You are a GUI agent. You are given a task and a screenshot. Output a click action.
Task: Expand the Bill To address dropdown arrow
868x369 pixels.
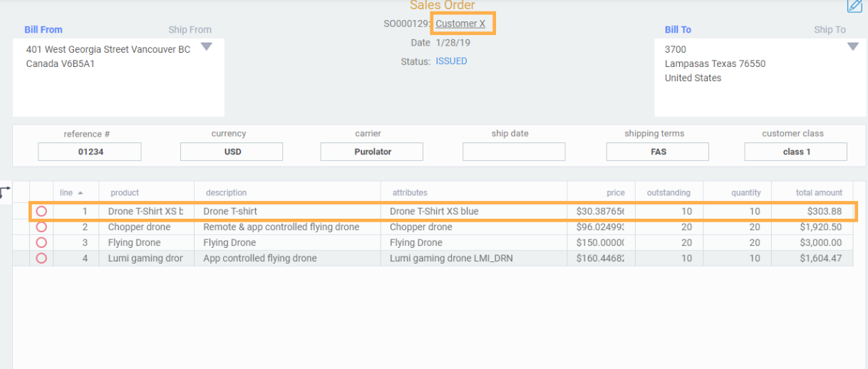(x=853, y=47)
